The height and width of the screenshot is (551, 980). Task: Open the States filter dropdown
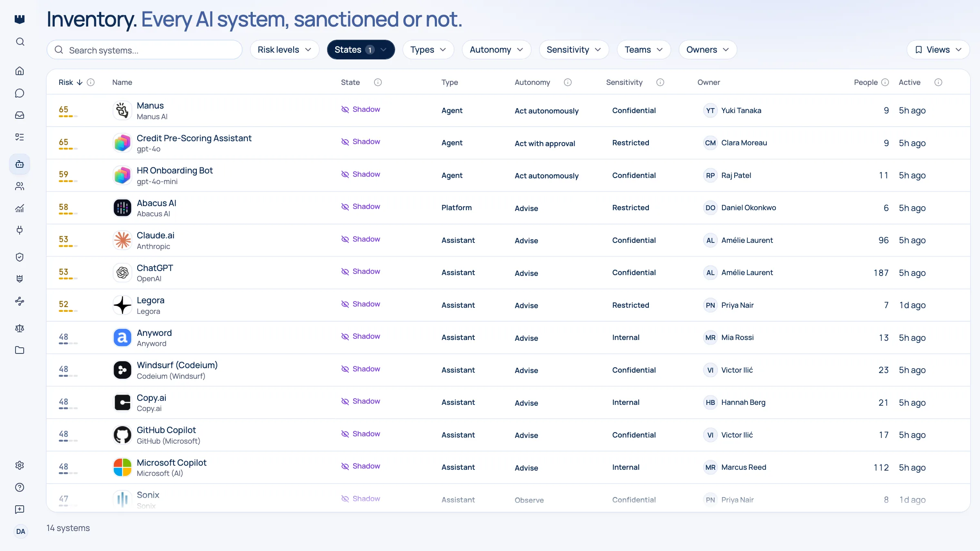coord(361,50)
